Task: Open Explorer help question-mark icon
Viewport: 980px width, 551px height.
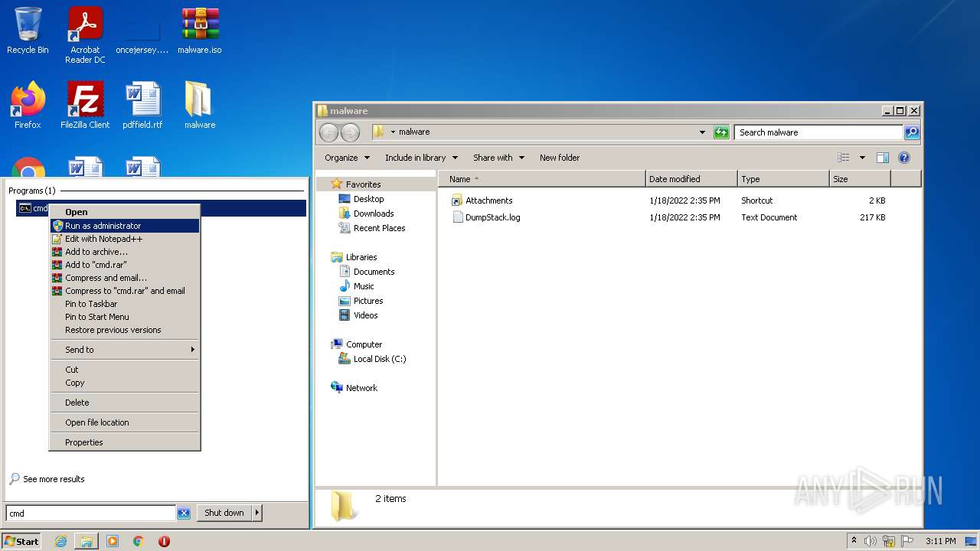Action: coord(903,158)
